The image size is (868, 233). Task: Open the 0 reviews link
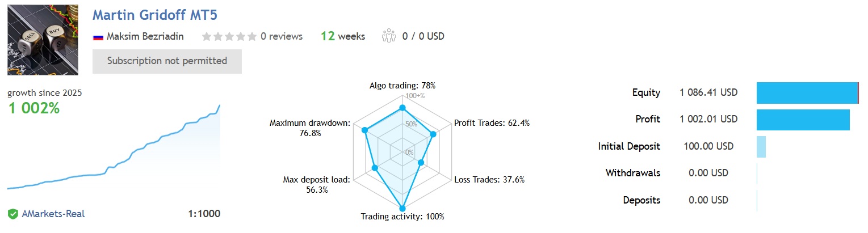282,37
